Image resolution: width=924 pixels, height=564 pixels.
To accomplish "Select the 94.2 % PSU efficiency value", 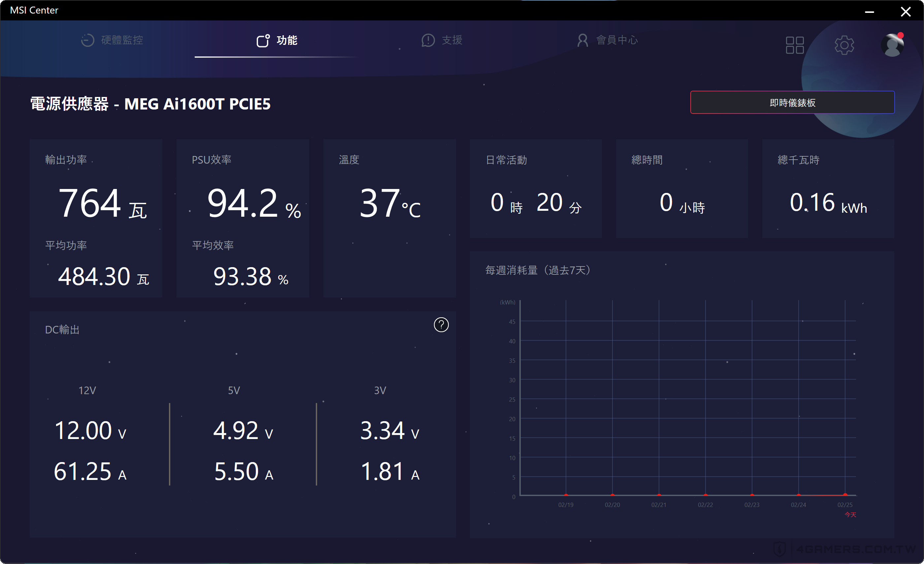I will (x=254, y=203).
